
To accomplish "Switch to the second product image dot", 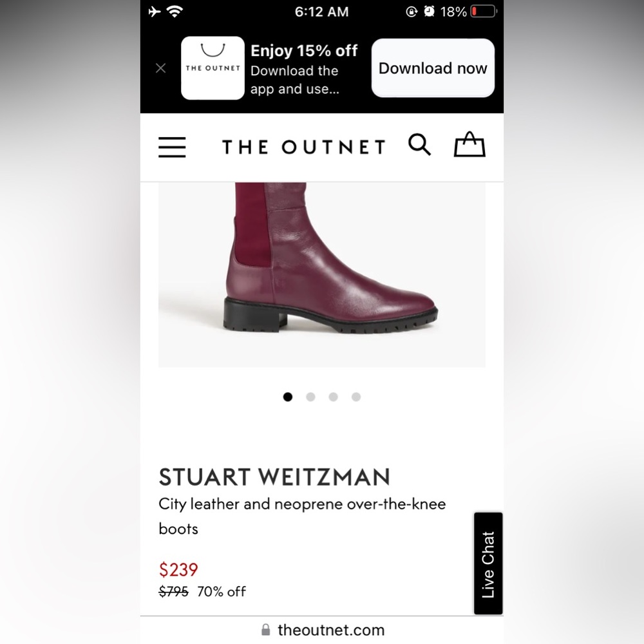I will point(310,397).
